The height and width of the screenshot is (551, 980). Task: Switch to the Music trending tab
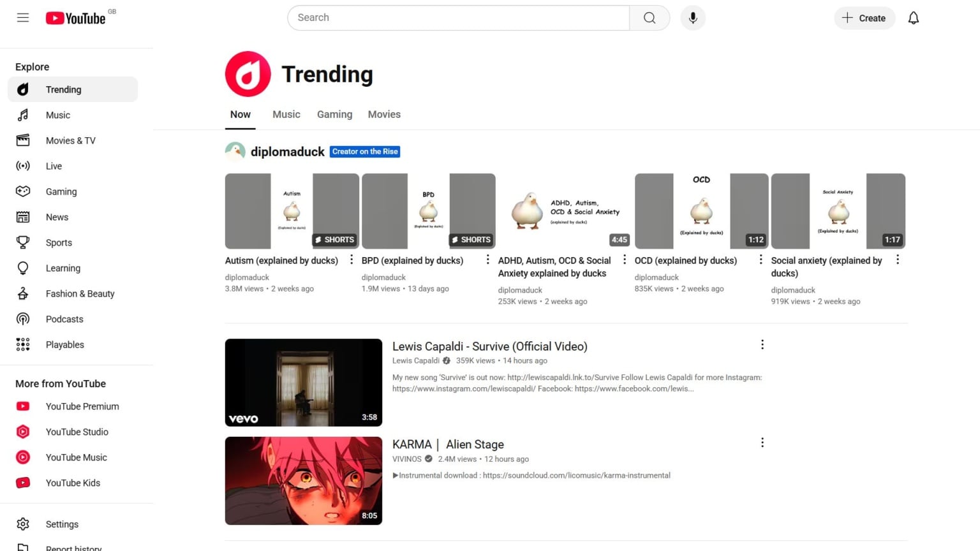tap(286, 114)
